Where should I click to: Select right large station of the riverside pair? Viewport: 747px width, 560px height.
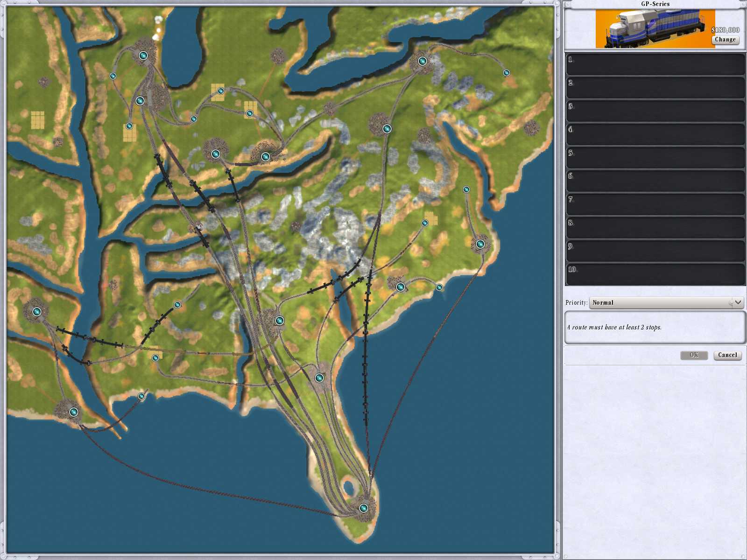(266, 157)
